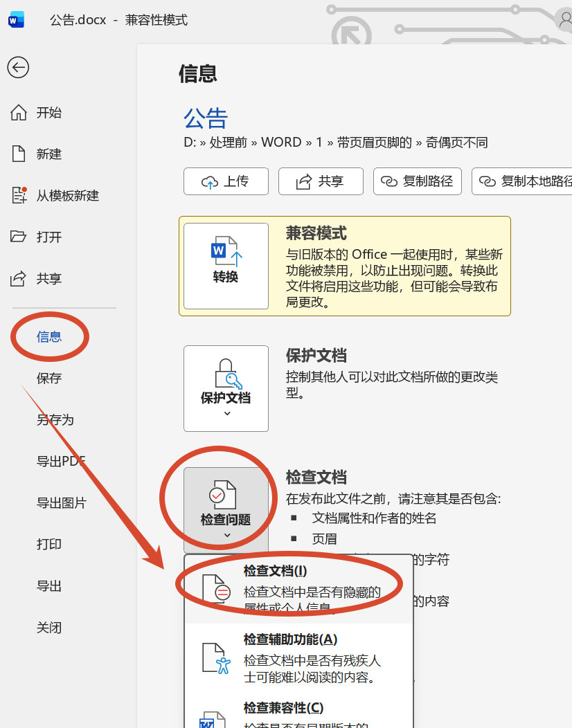Click the WORD path segment
This screenshot has width=572, height=728.
[x=281, y=142]
